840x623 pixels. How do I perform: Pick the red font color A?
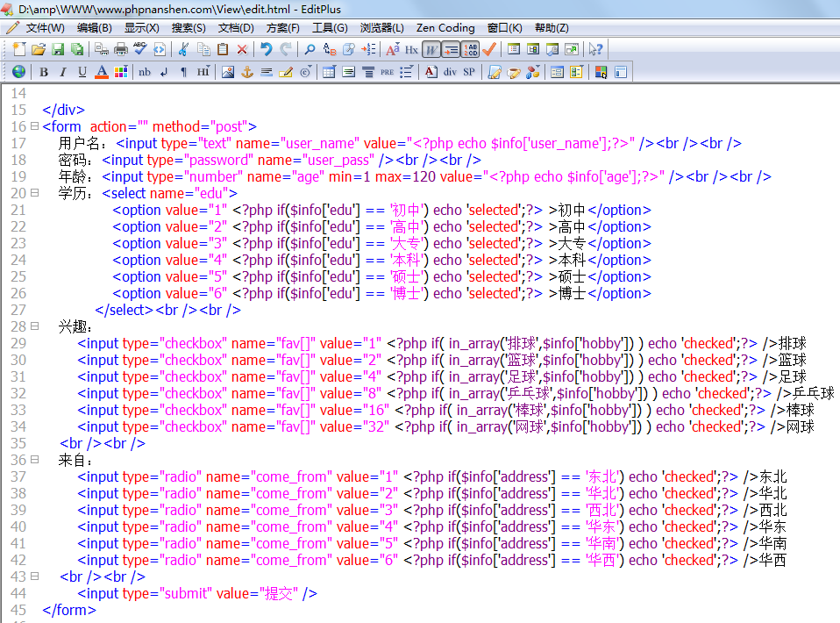(x=101, y=72)
